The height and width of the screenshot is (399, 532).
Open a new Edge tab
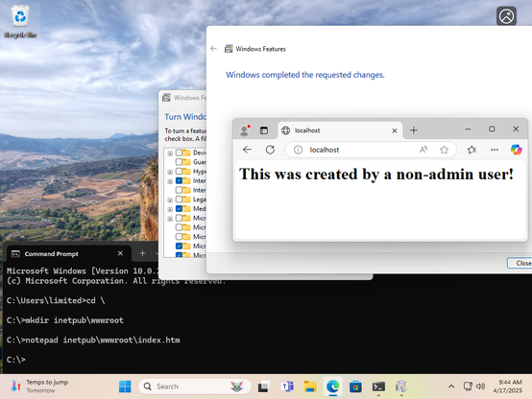[x=414, y=130]
